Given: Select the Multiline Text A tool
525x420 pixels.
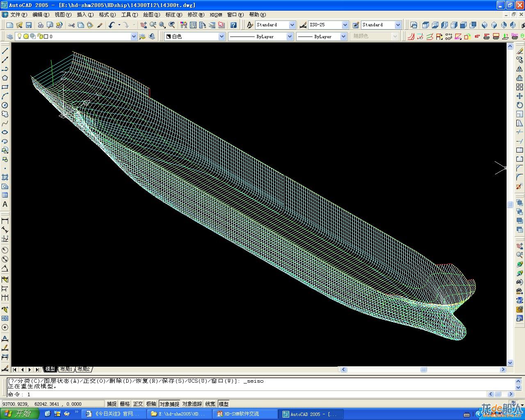Looking at the screenshot, I should click(x=5, y=204).
